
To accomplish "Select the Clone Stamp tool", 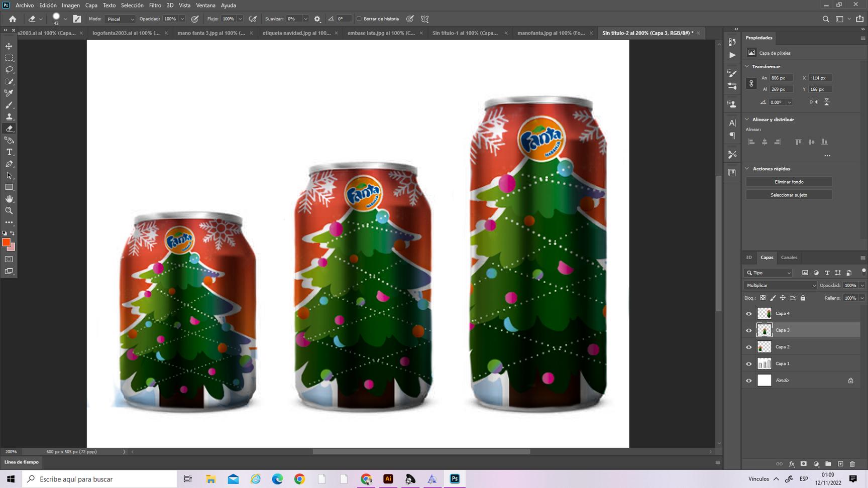I will click(9, 116).
